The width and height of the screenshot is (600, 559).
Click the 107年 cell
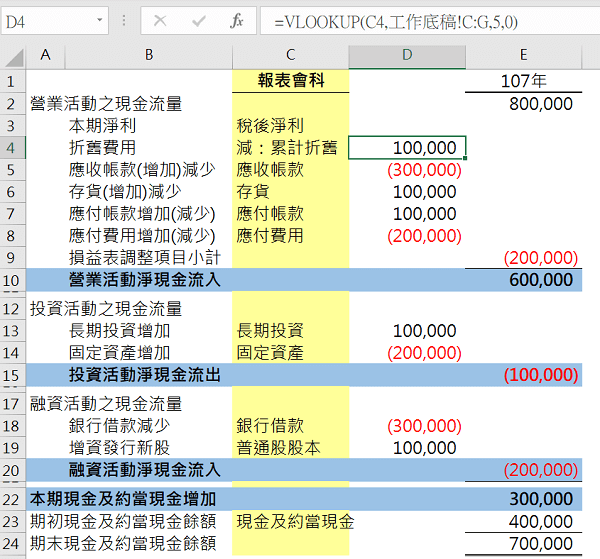point(523,81)
